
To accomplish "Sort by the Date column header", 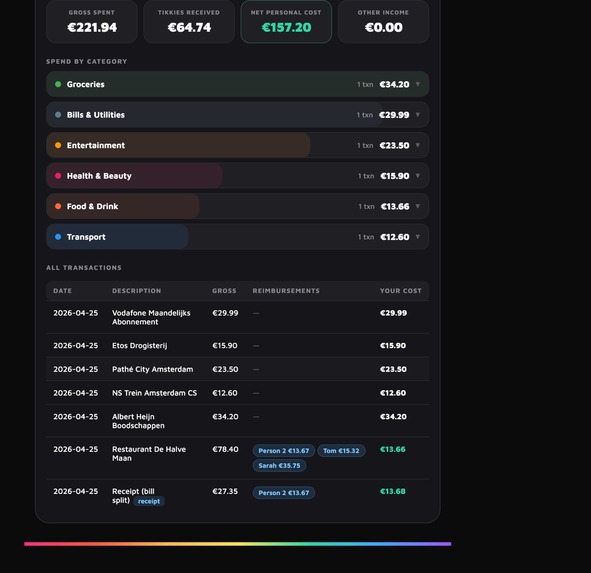I will tap(63, 291).
